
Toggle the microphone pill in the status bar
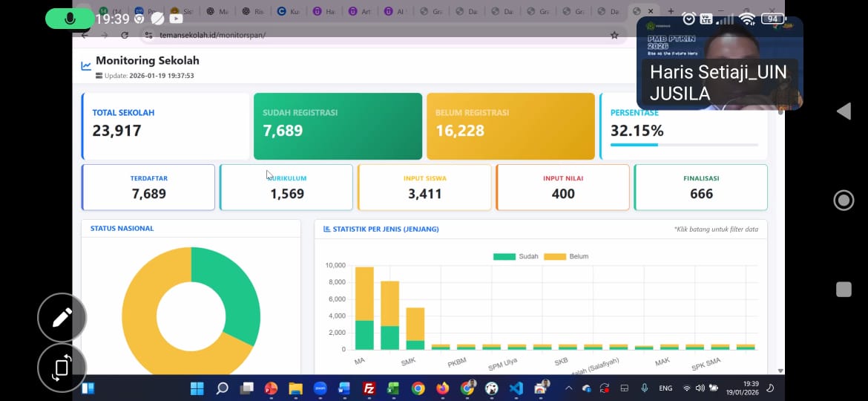70,19
